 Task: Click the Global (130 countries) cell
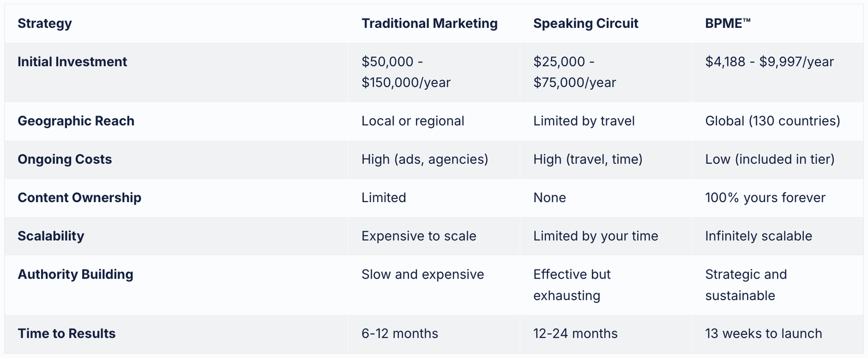(x=773, y=121)
